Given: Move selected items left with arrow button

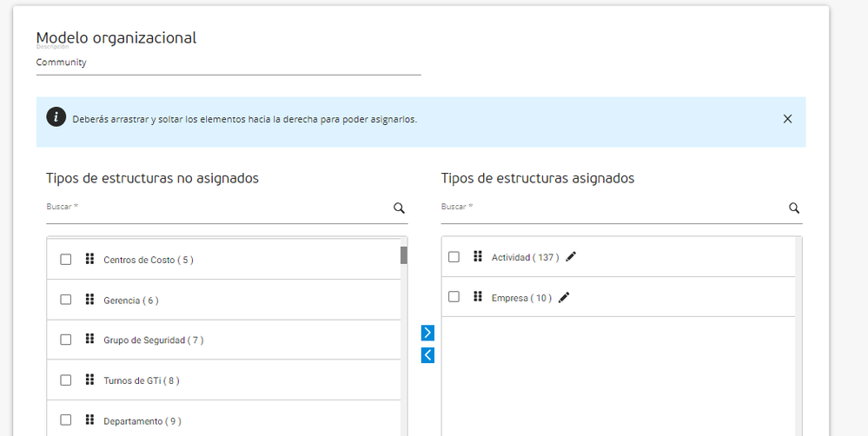Looking at the screenshot, I should pyautogui.click(x=427, y=354).
